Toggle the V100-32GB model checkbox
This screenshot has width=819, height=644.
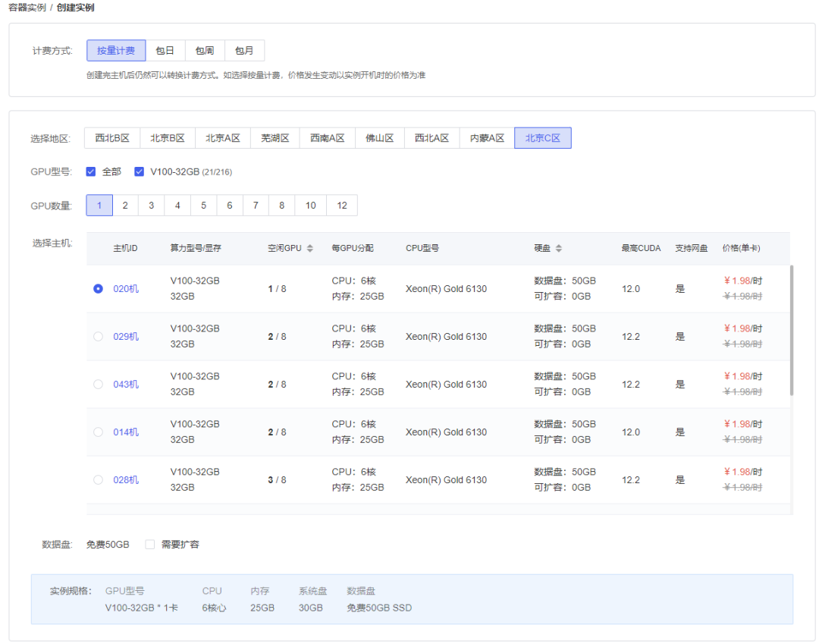139,172
